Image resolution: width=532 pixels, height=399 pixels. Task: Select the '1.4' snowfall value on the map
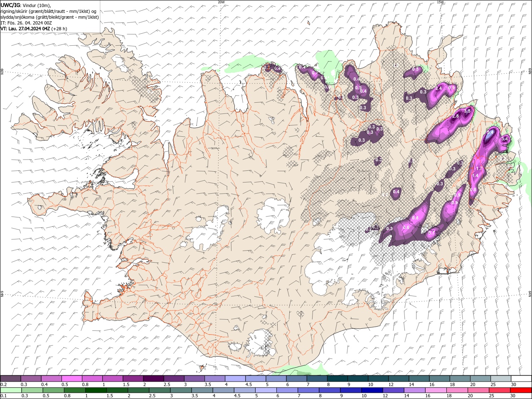[x=476, y=176]
